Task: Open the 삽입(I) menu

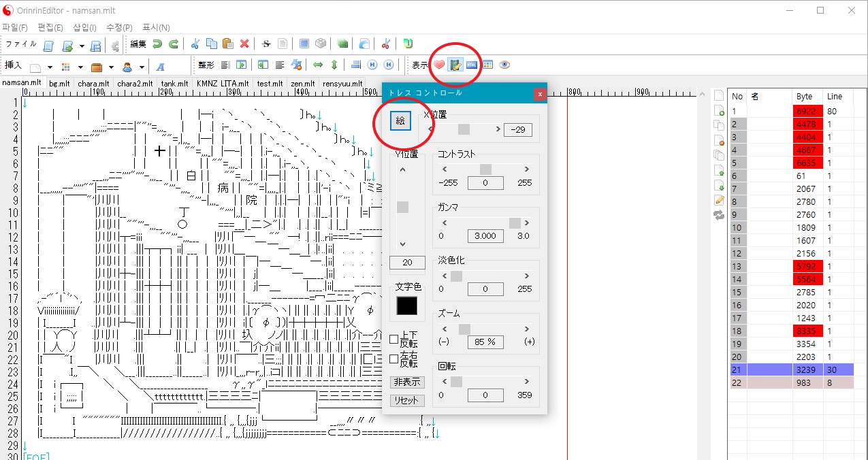Action: (x=84, y=27)
